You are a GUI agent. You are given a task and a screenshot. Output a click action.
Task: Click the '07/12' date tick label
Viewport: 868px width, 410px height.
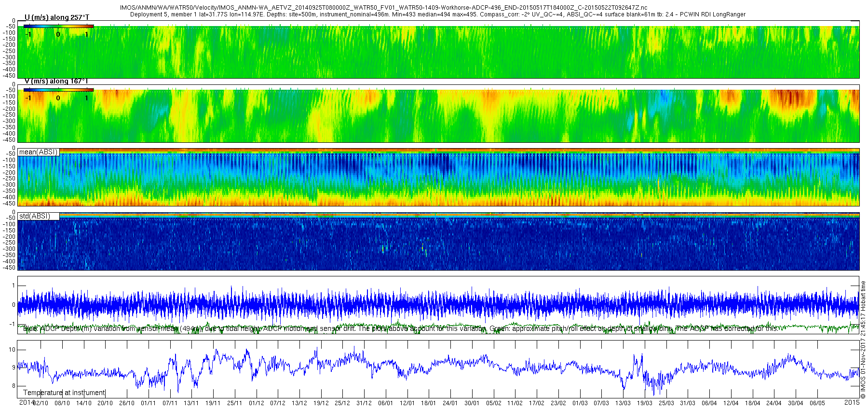(x=278, y=403)
